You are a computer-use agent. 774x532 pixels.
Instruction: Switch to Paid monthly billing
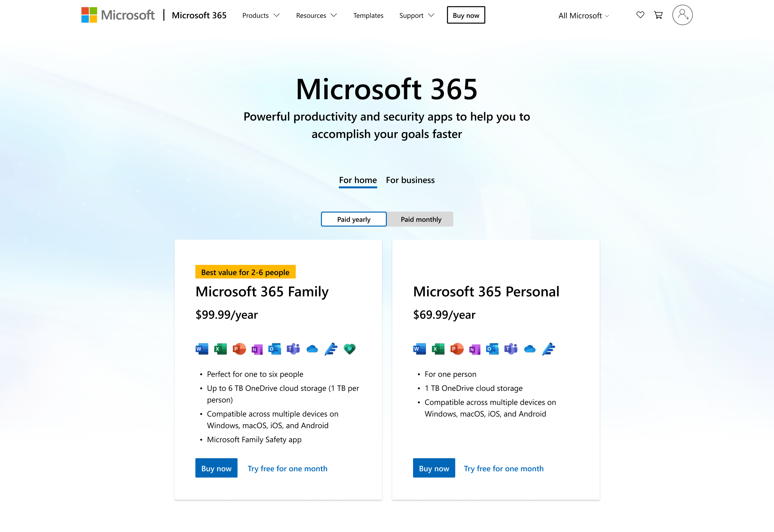420,219
